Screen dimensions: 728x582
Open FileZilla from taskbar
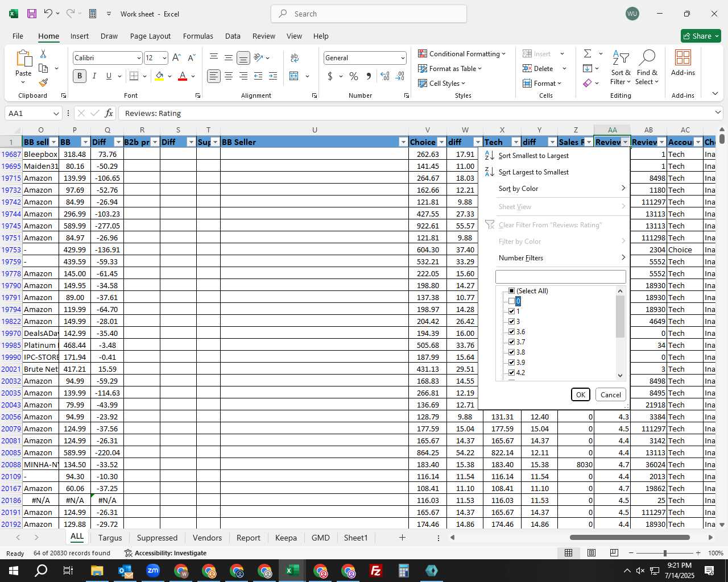(375, 571)
